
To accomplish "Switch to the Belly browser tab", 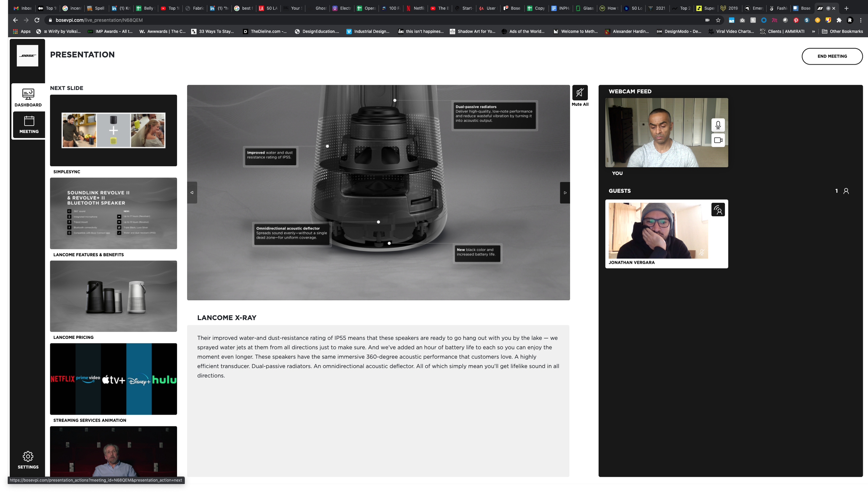I will pyautogui.click(x=145, y=8).
